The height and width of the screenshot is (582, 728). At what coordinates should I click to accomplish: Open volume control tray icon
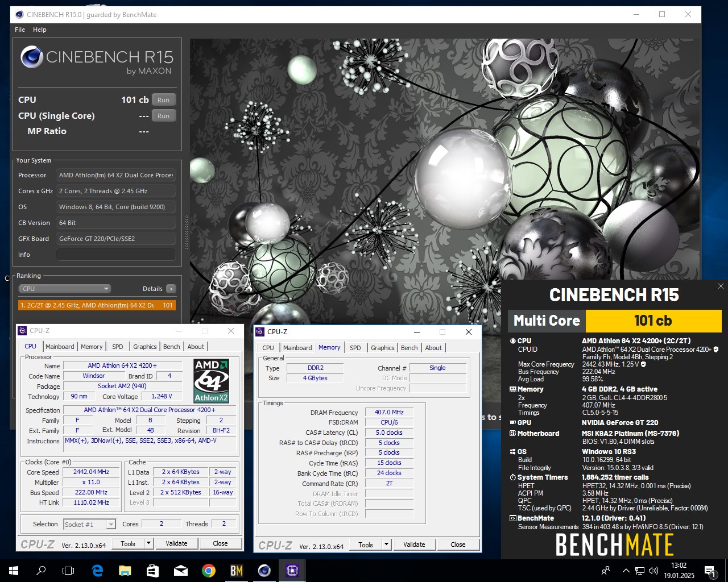click(x=653, y=571)
